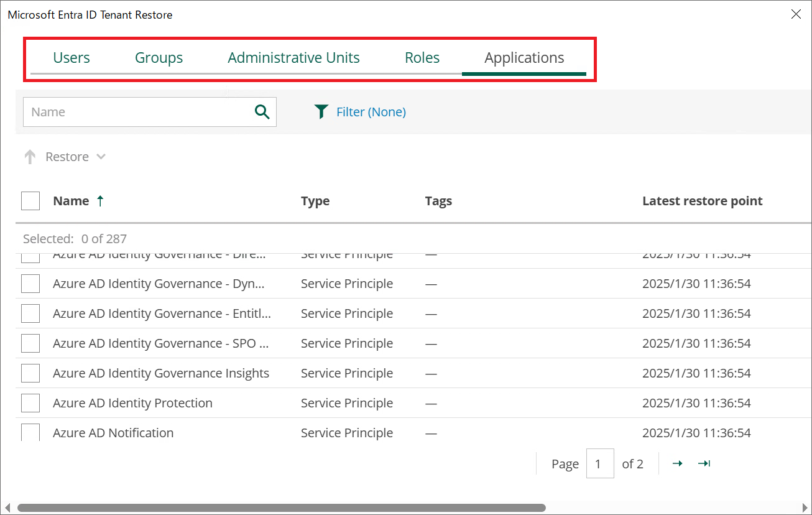Select Azure AD Identity Protection name

click(132, 403)
